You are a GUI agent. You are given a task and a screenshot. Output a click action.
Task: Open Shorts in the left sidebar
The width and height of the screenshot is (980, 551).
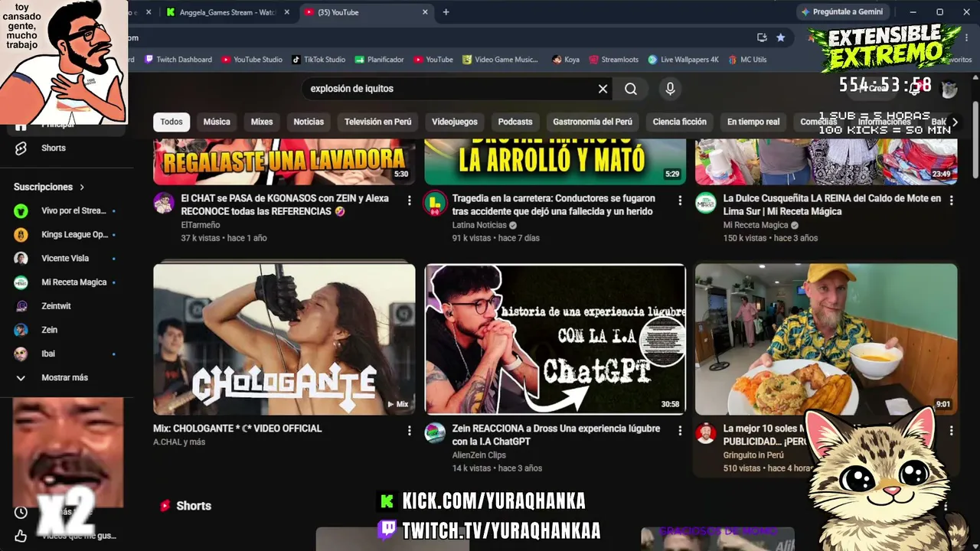54,148
